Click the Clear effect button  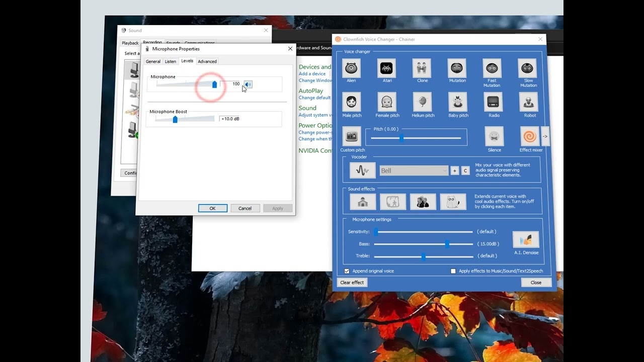352,283
